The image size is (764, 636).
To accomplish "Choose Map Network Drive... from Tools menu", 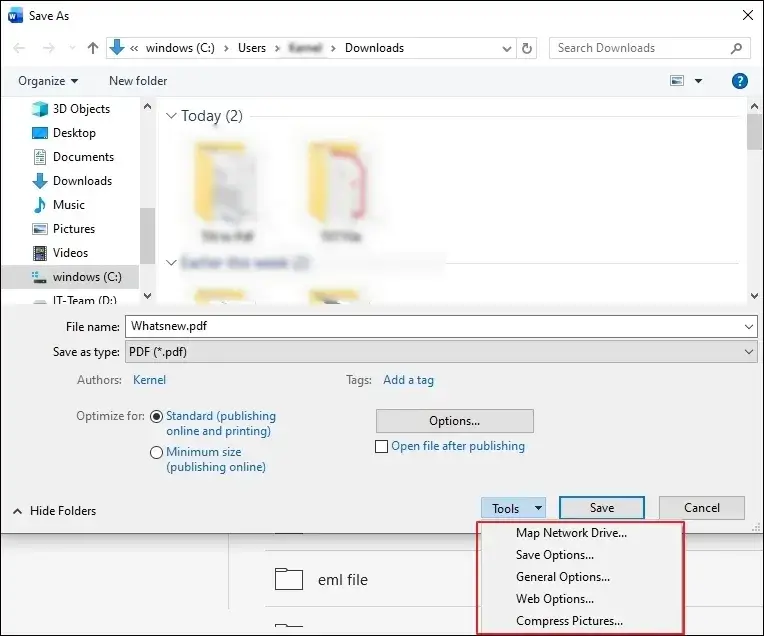I will [571, 533].
